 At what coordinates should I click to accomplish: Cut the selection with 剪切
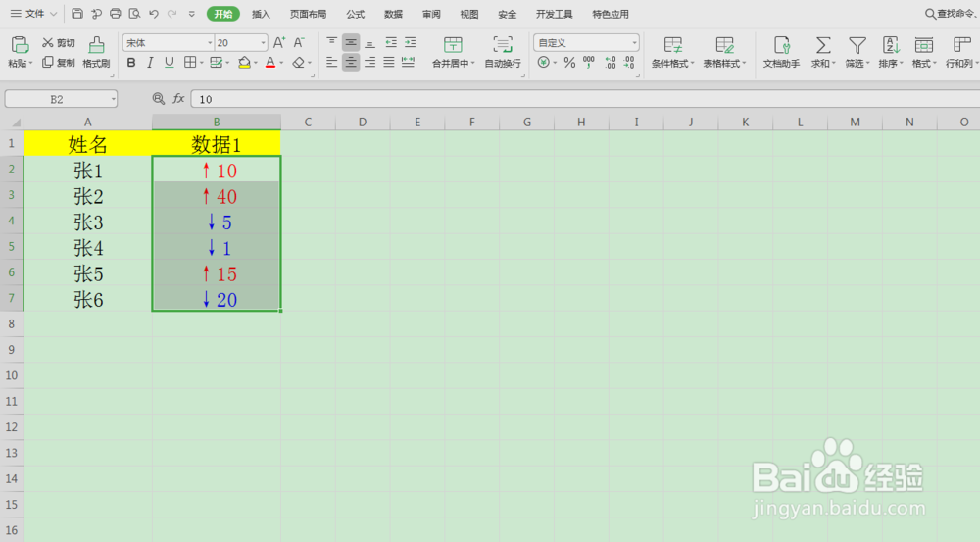[58, 42]
